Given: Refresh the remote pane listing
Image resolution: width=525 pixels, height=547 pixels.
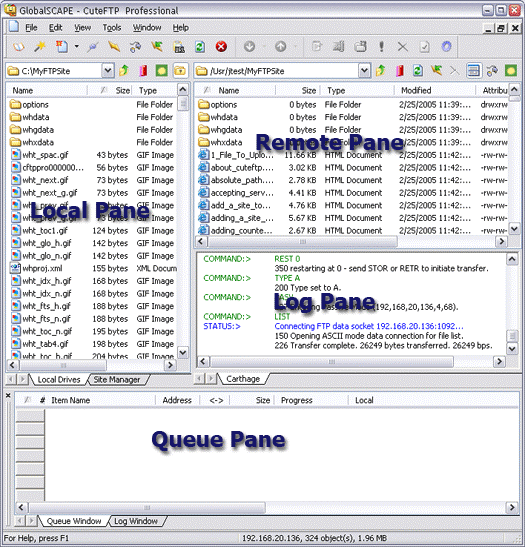Looking at the screenshot, I should point(418,71).
